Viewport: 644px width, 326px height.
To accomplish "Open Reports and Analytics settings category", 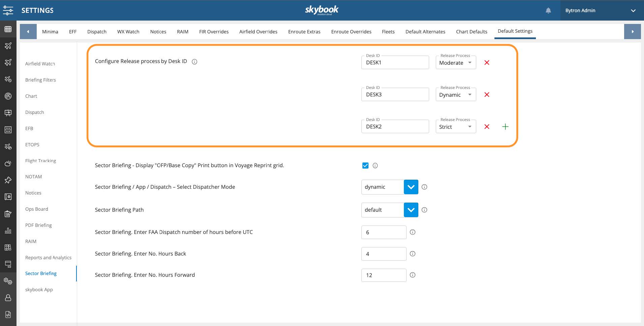I will pos(48,258).
